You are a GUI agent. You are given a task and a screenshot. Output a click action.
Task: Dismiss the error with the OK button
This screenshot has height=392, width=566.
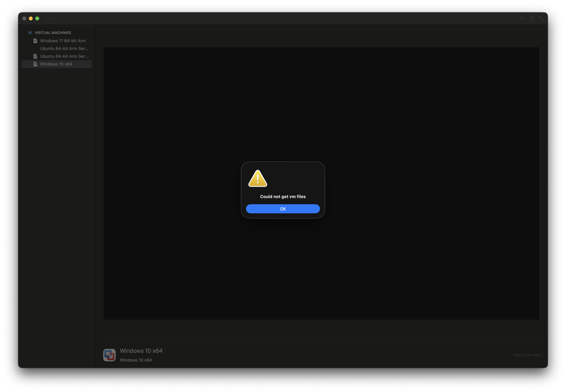coord(283,209)
